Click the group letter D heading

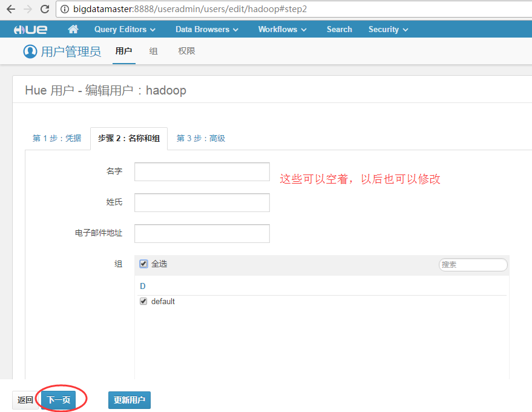coord(143,287)
